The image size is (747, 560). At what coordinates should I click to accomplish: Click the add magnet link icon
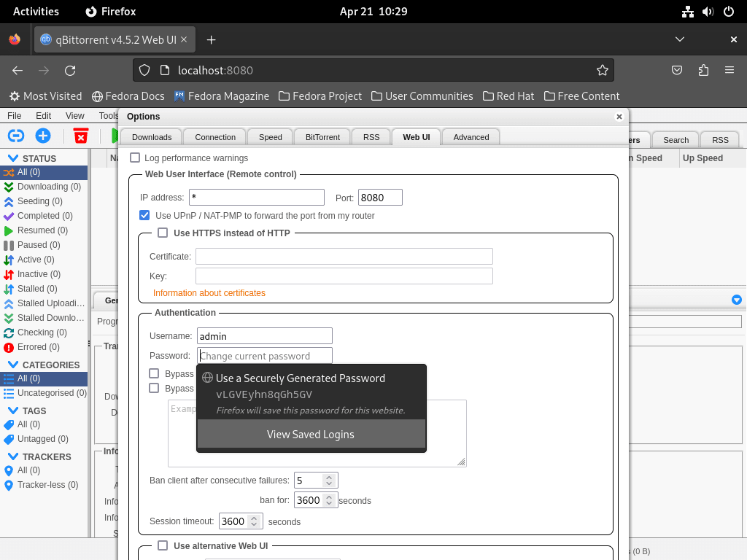click(15, 136)
